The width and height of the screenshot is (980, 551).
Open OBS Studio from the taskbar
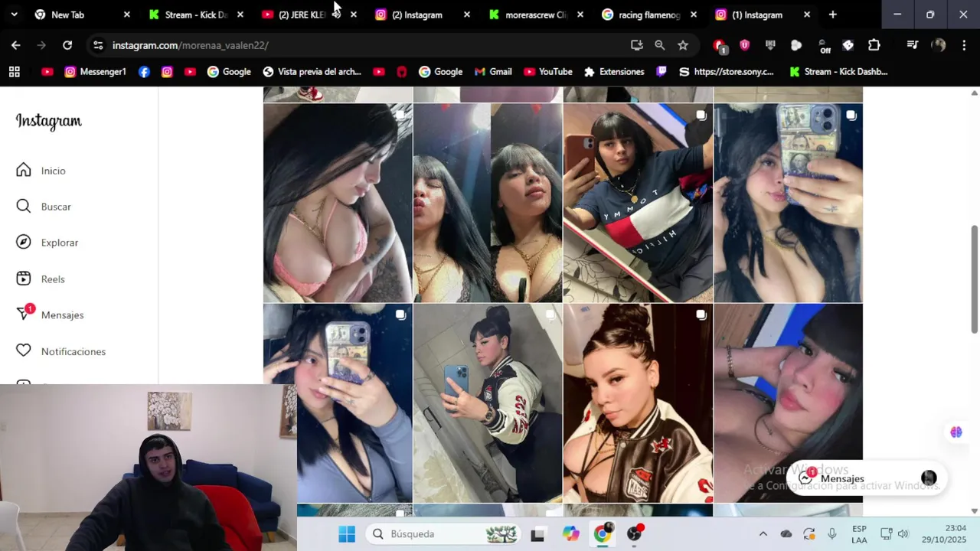point(635,534)
